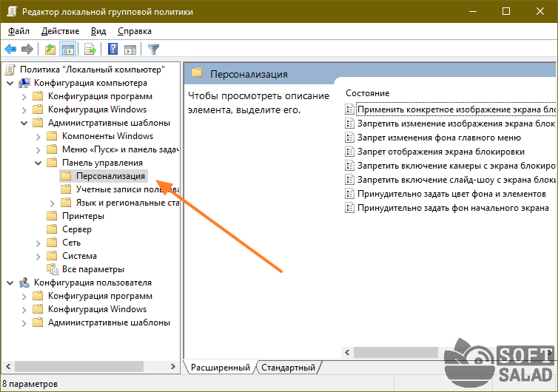Screen dimensions: 558x392
Task: Click the folder icon of 'Сервер'
Action: point(52,229)
